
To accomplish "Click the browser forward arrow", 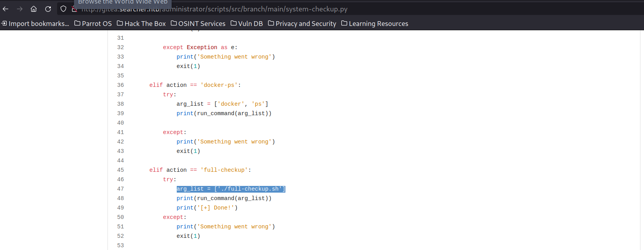I will (20, 9).
